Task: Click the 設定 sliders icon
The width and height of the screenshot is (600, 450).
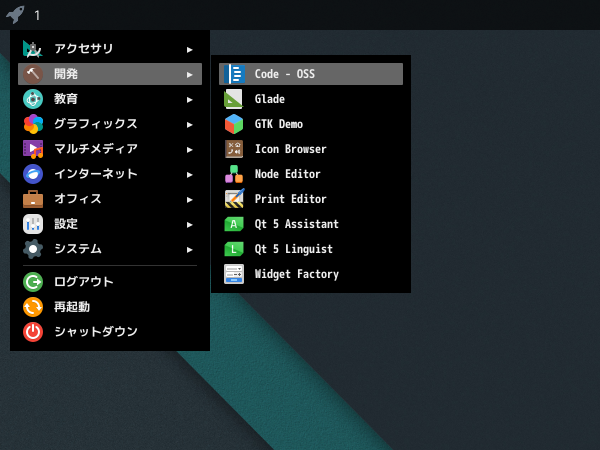Action: [33, 224]
